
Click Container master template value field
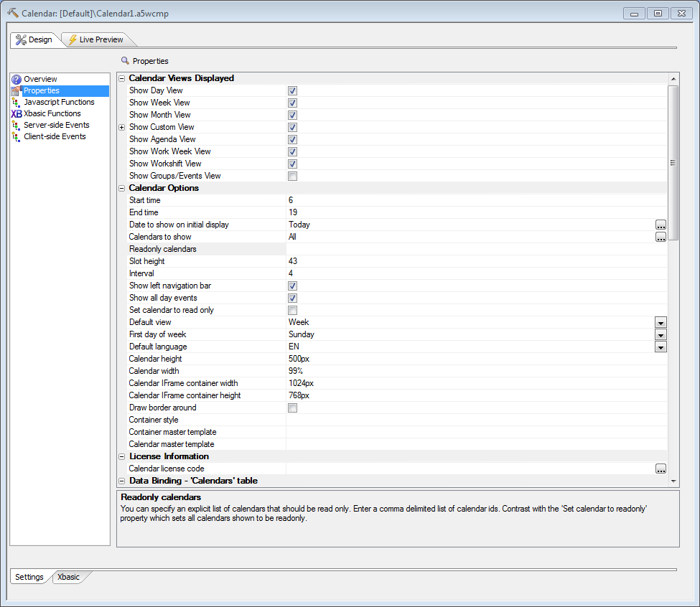click(x=476, y=432)
